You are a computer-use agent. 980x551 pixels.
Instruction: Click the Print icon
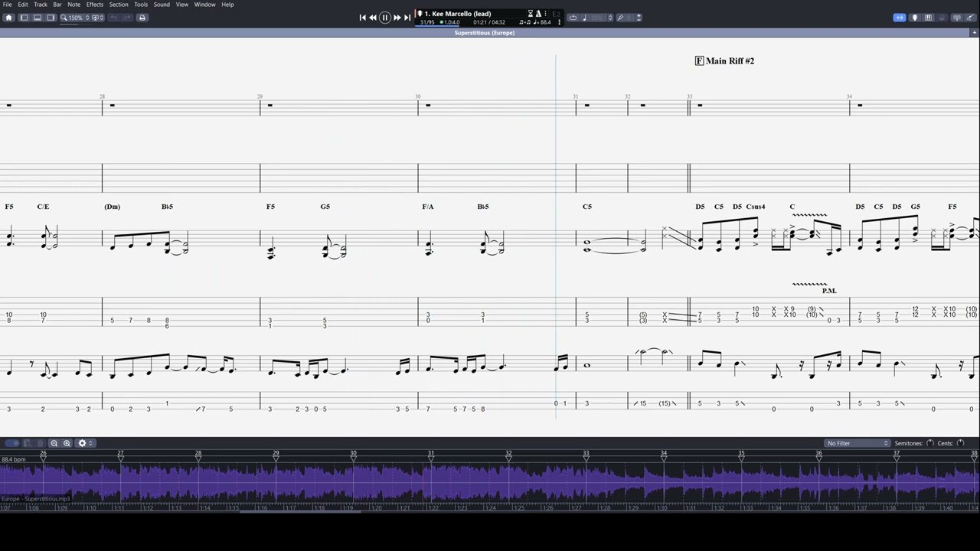(142, 18)
